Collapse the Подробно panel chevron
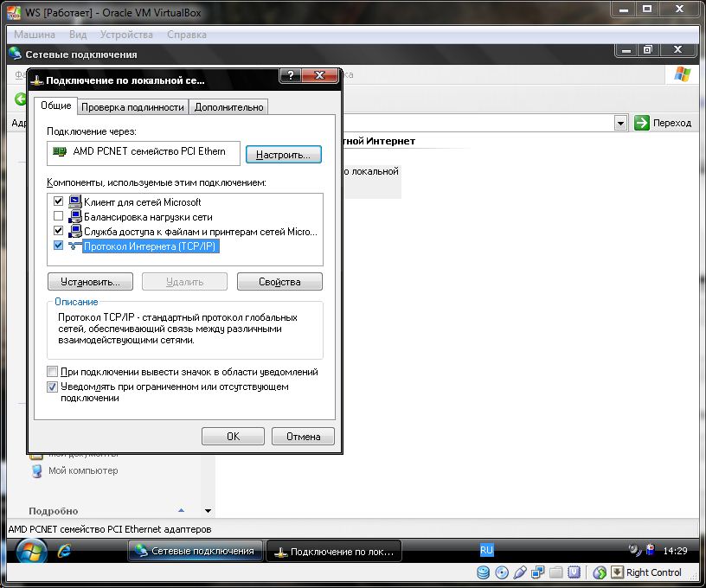The height and width of the screenshot is (588, 706). 181,511
